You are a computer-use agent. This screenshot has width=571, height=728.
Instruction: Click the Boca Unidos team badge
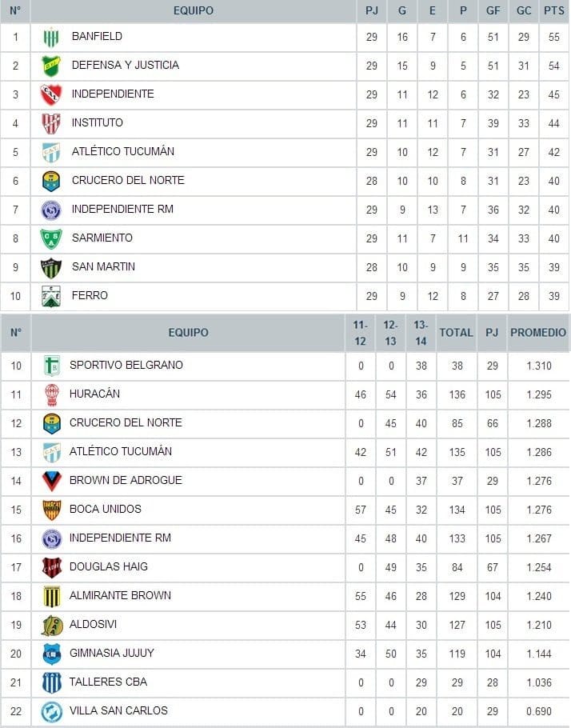point(51,510)
